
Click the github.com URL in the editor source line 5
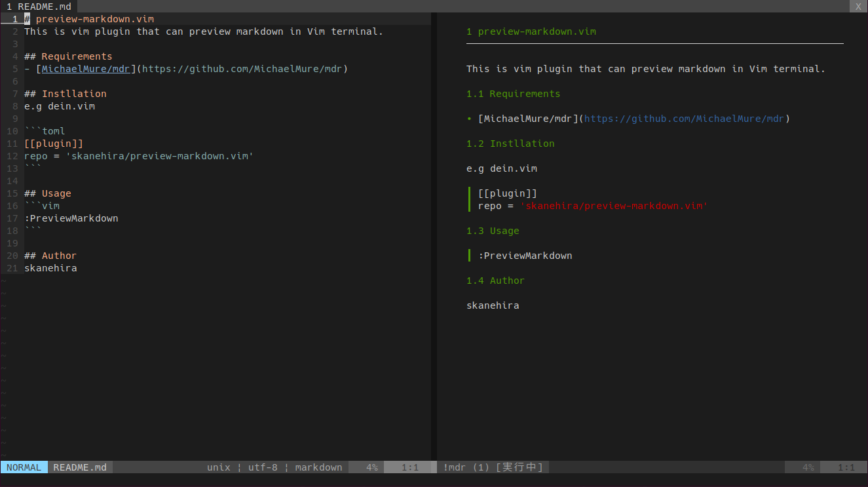point(242,69)
